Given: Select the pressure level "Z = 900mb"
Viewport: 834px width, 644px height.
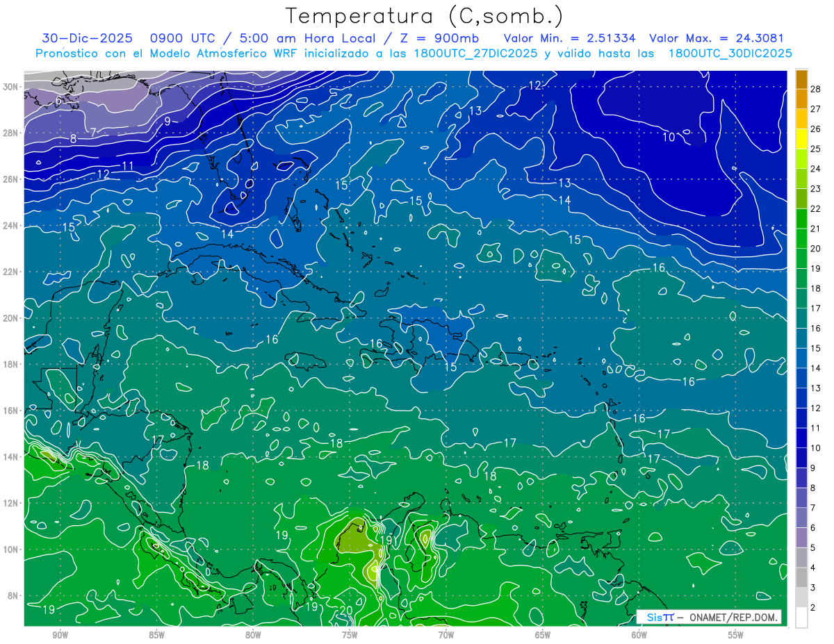Looking at the screenshot, I should pos(441,38).
